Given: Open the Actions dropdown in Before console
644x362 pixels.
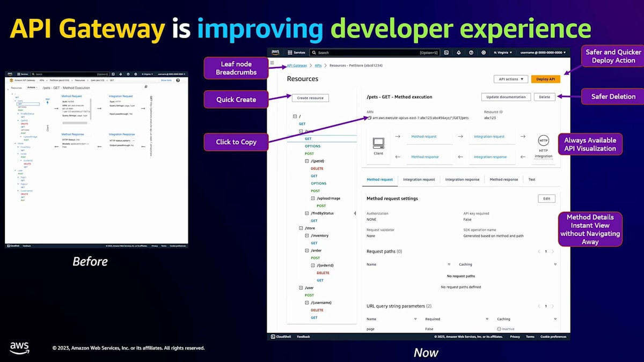Looking at the screenshot, I should click(x=32, y=87).
